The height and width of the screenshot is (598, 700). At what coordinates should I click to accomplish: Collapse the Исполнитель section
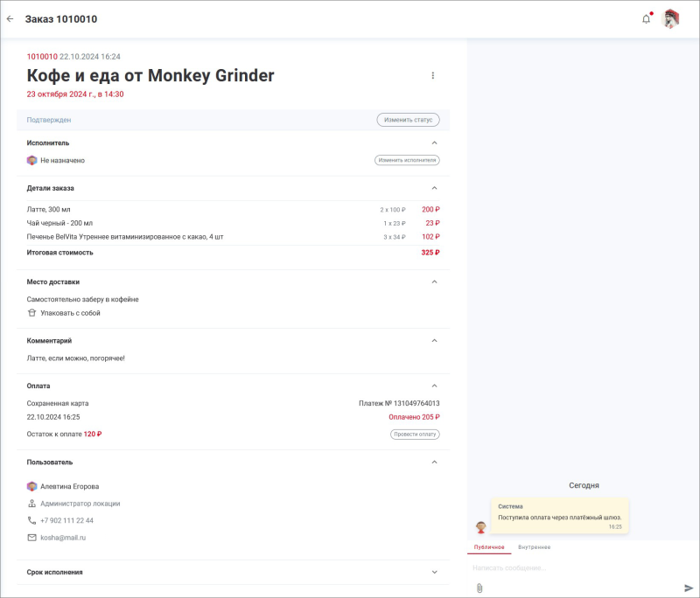coord(434,143)
